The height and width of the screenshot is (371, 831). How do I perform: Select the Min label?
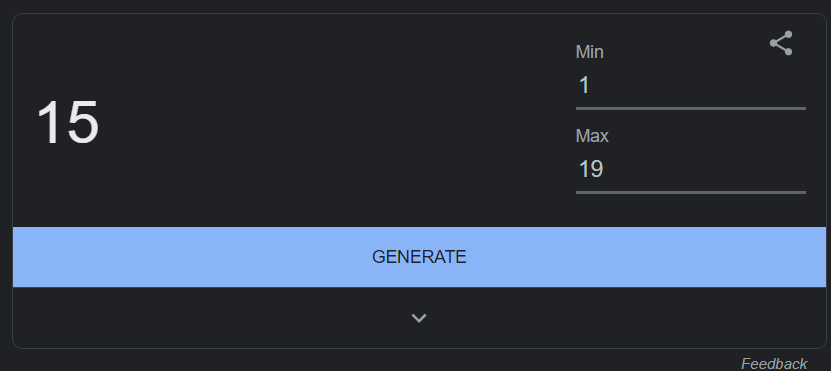coord(589,52)
